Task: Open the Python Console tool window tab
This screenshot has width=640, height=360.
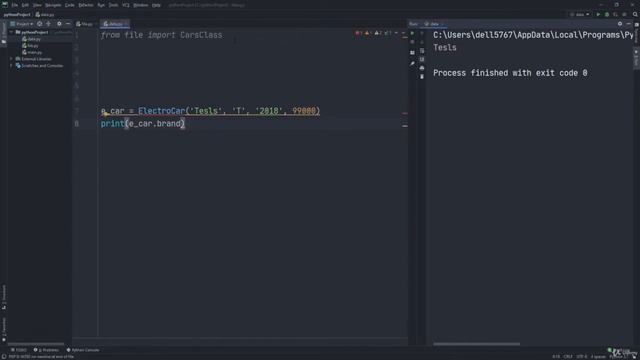Action: click(83, 350)
